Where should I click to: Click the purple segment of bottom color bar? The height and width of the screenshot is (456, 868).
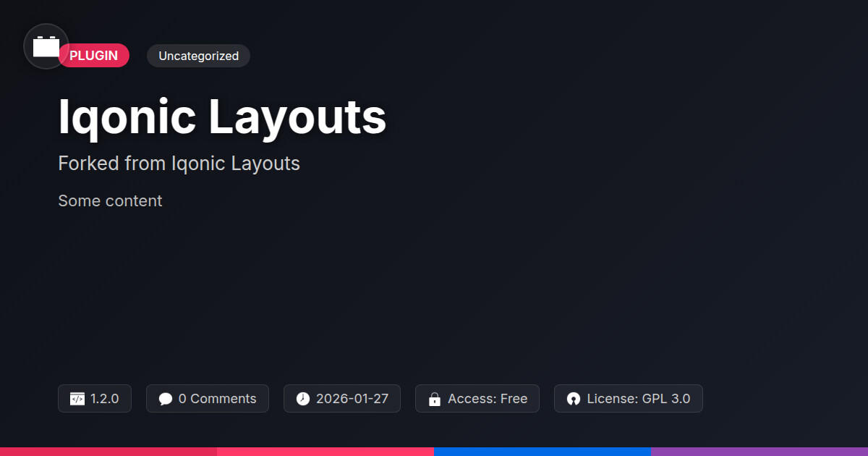759,452
